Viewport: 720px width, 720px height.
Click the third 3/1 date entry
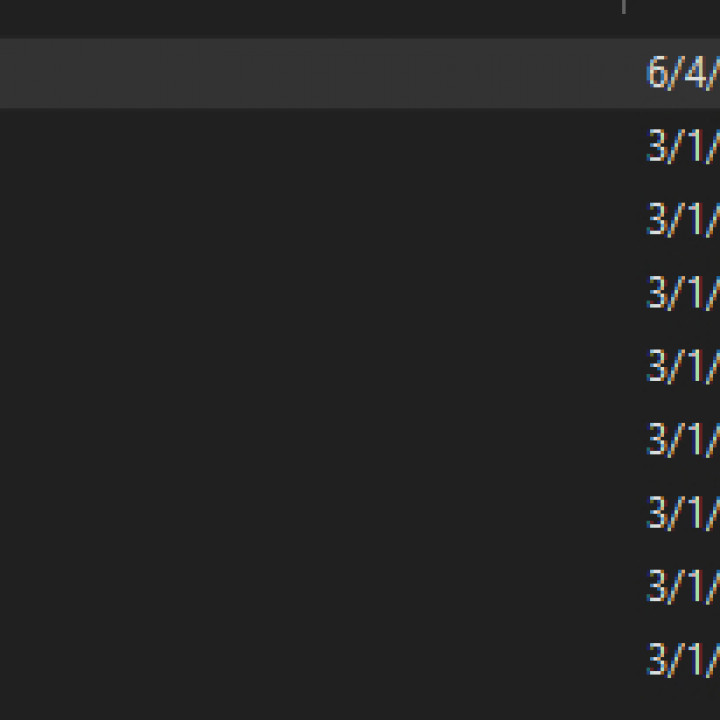pyautogui.click(x=682, y=293)
